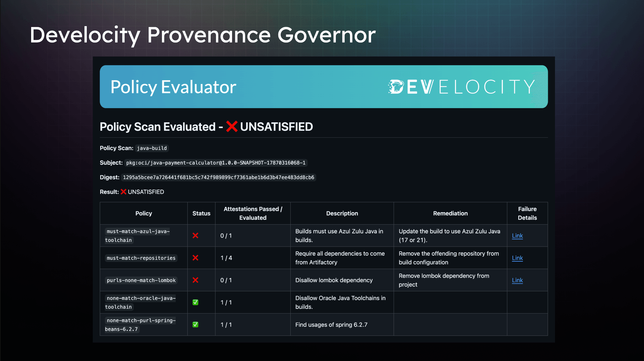Screen dimensions: 644x361
Task: Click the purls-none-match-lombok policy name
Action: point(141,280)
